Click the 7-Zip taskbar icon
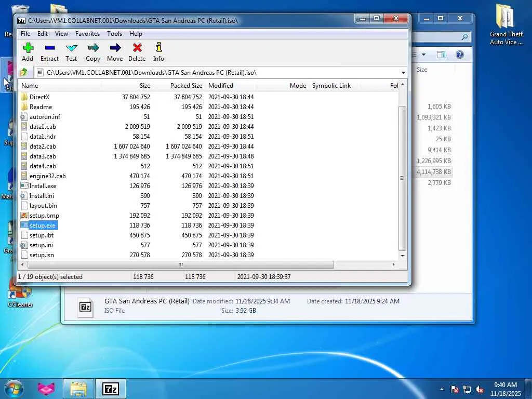This screenshot has height=399, width=532. point(111,389)
